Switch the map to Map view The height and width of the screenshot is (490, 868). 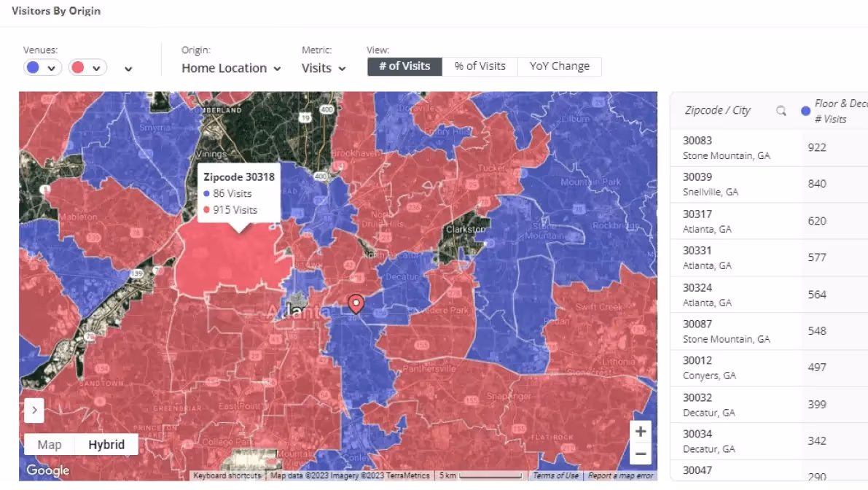(x=50, y=445)
